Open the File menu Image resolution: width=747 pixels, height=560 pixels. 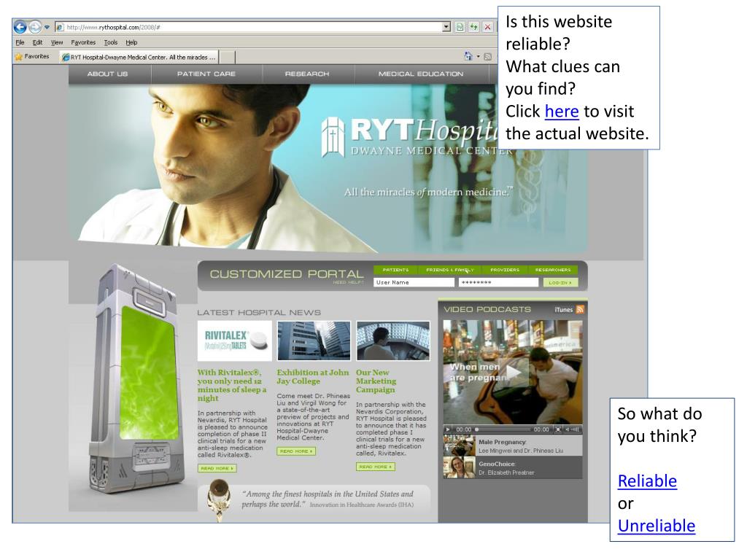pyautogui.click(x=20, y=42)
